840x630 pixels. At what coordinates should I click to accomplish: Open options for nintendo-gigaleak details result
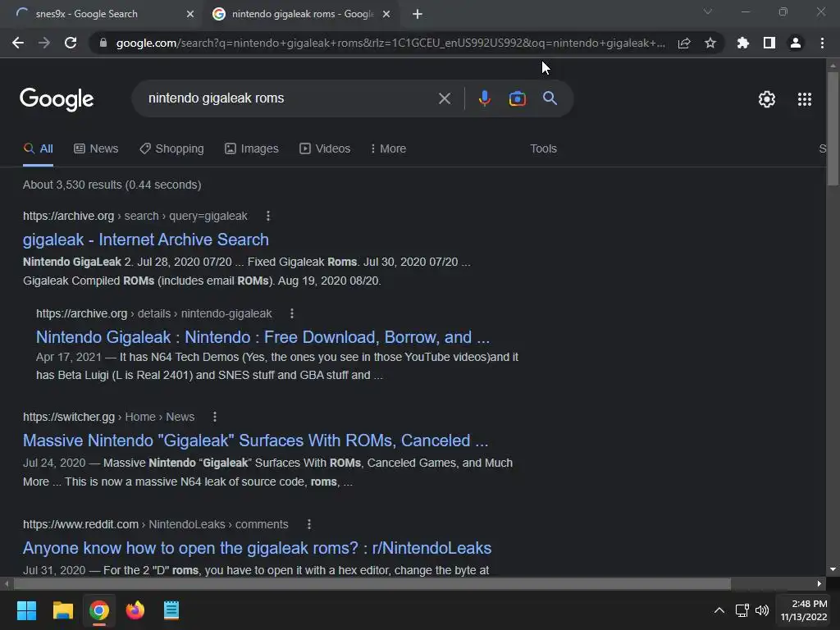(x=292, y=313)
